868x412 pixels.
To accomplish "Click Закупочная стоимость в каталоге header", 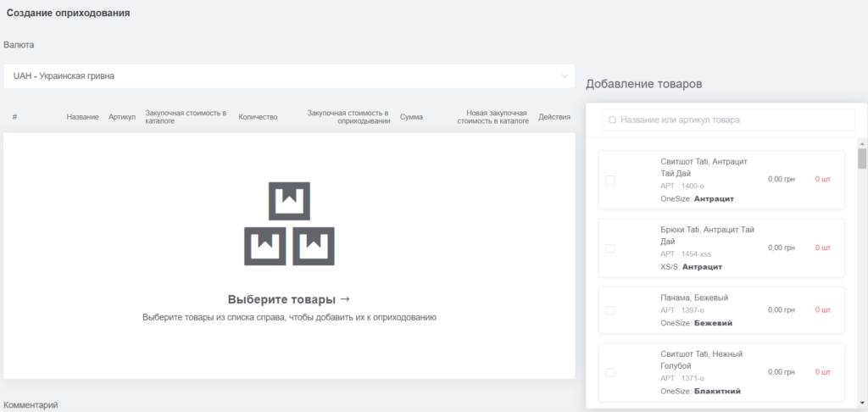I will pyautogui.click(x=186, y=117).
